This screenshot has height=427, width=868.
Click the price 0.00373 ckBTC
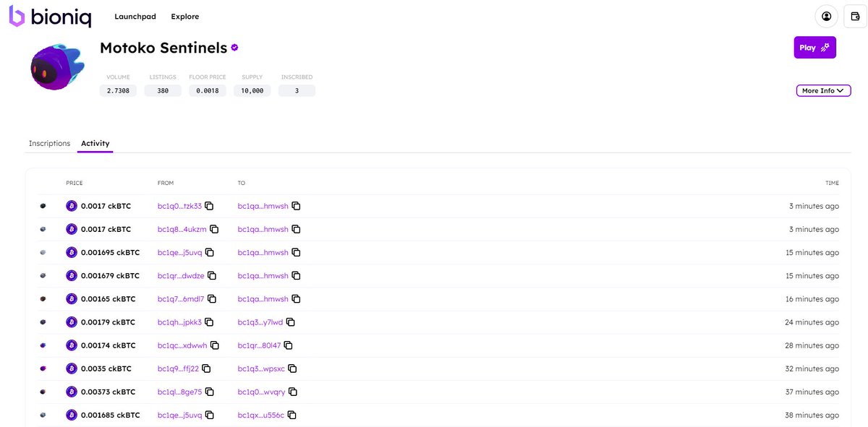(x=108, y=392)
